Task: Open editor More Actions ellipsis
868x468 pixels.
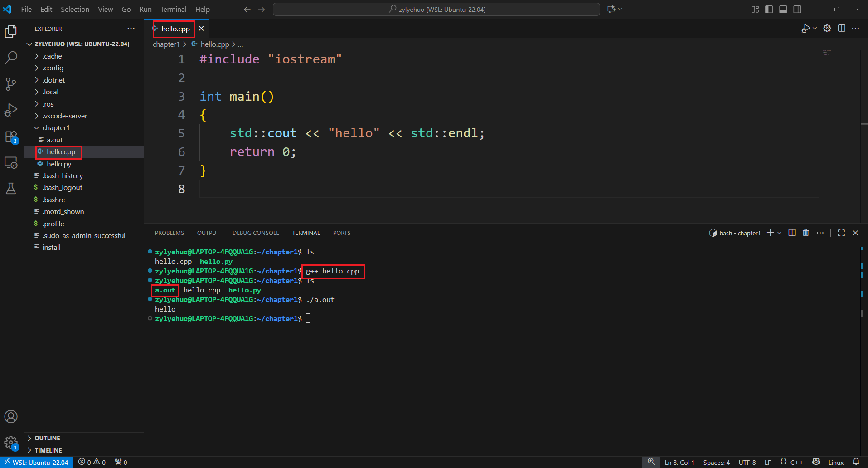Action: [x=856, y=29]
